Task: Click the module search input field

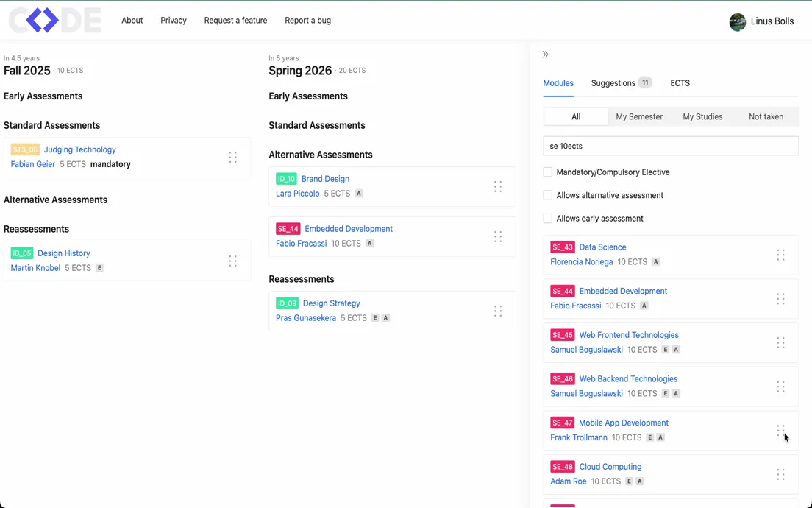Action: pyautogui.click(x=670, y=146)
